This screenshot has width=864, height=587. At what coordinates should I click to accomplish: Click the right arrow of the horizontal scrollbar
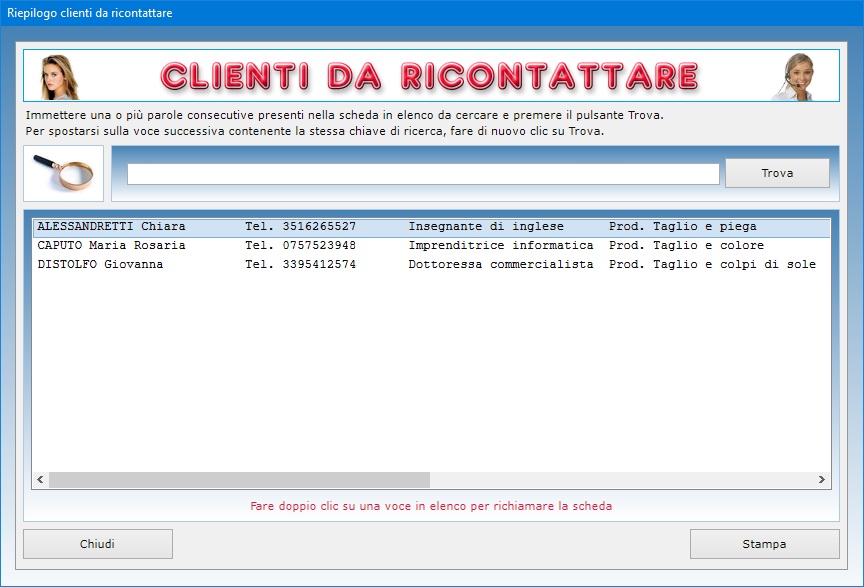click(x=822, y=480)
